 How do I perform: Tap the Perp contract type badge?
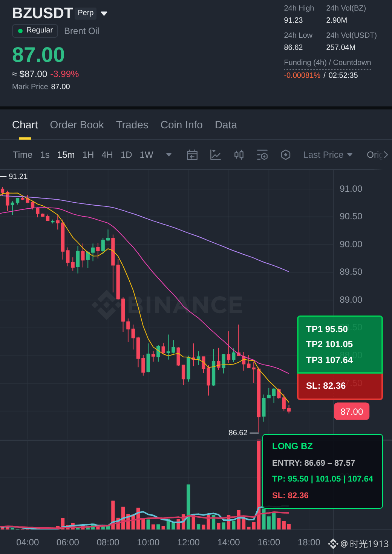pos(86,13)
